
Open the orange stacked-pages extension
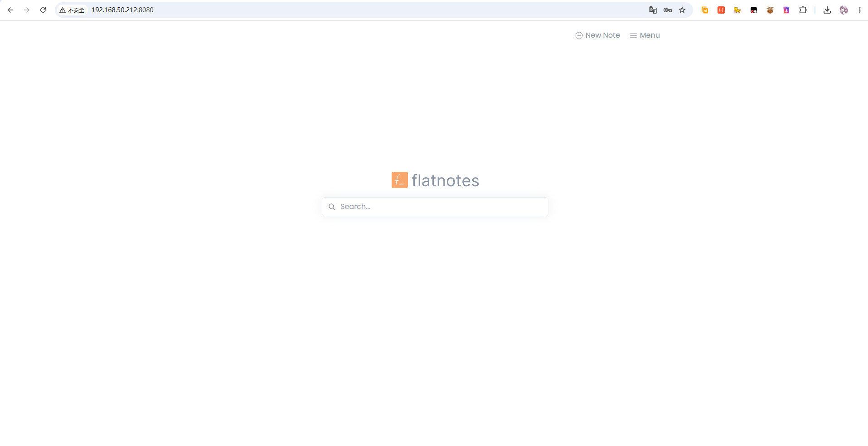705,10
